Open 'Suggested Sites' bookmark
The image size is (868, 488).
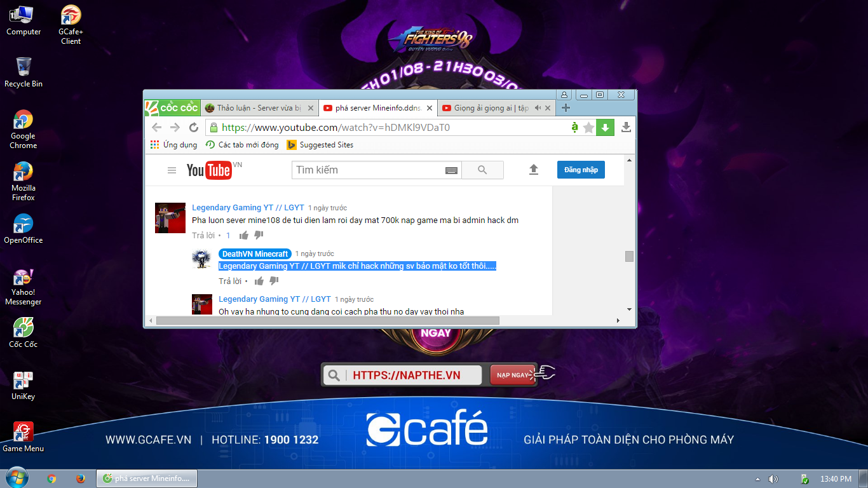[320, 145]
